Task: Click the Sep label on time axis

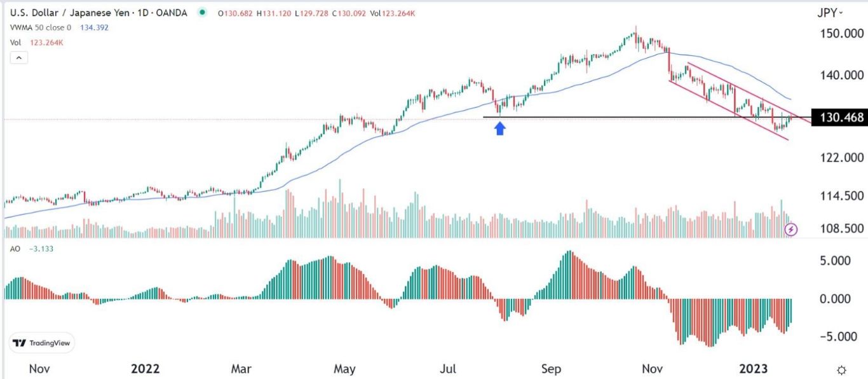Action: tap(551, 369)
